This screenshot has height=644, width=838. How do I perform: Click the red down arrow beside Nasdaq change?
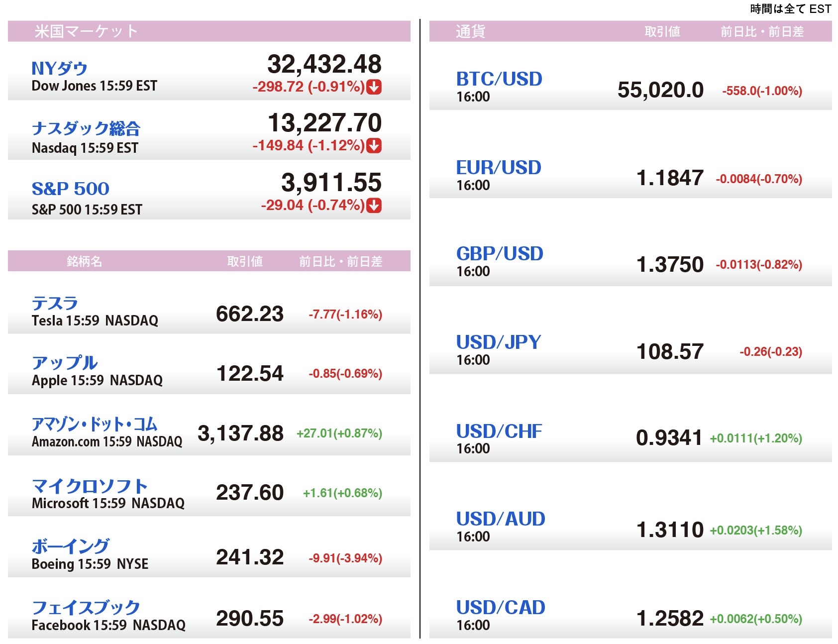point(374,146)
